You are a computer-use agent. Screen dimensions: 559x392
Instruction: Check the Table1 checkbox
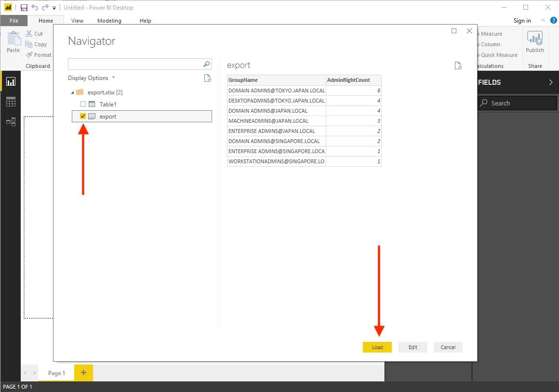[83, 104]
